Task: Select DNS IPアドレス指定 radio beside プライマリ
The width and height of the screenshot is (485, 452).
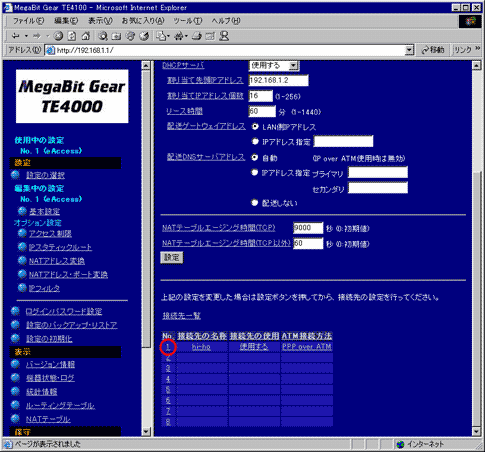Action: [x=255, y=172]
